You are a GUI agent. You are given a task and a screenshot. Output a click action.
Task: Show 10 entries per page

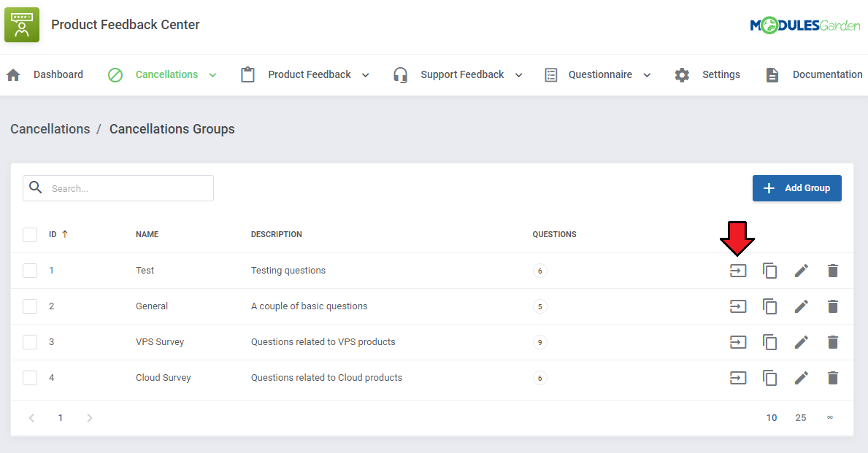coord(772,417)
